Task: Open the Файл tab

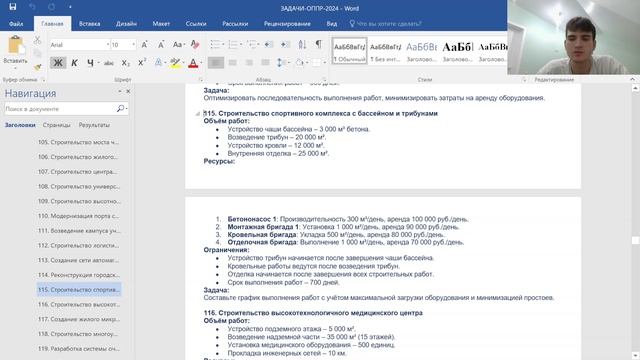Action: 16,24
